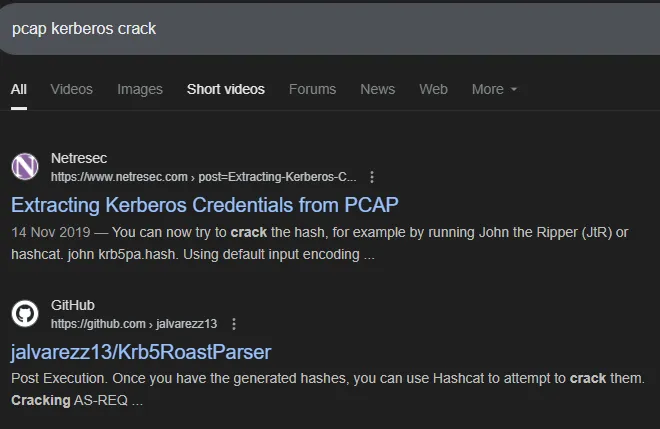Click the GitHub site name
The height and width of the screenshot is (429, 660).
click(x=73, y=305)
